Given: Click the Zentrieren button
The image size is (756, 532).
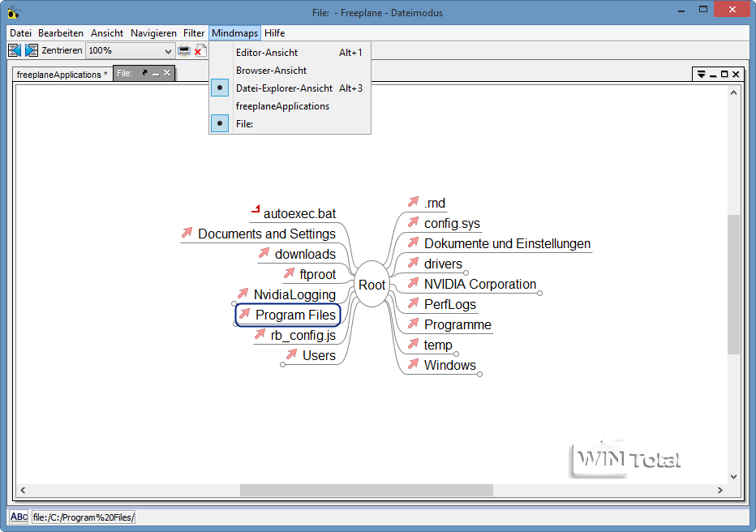Looking at the screenshot, I should tap(62, 50).
